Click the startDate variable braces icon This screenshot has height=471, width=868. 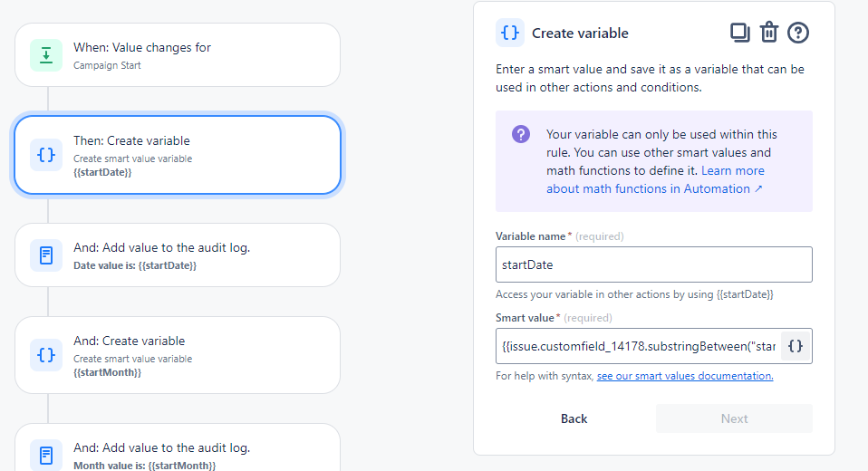[x=46, y=155]
